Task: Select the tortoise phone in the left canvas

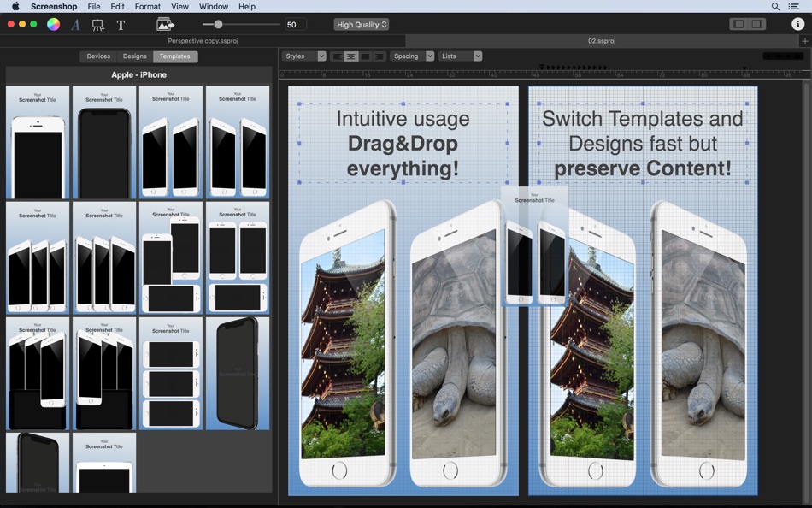Action: coord(458,343)
